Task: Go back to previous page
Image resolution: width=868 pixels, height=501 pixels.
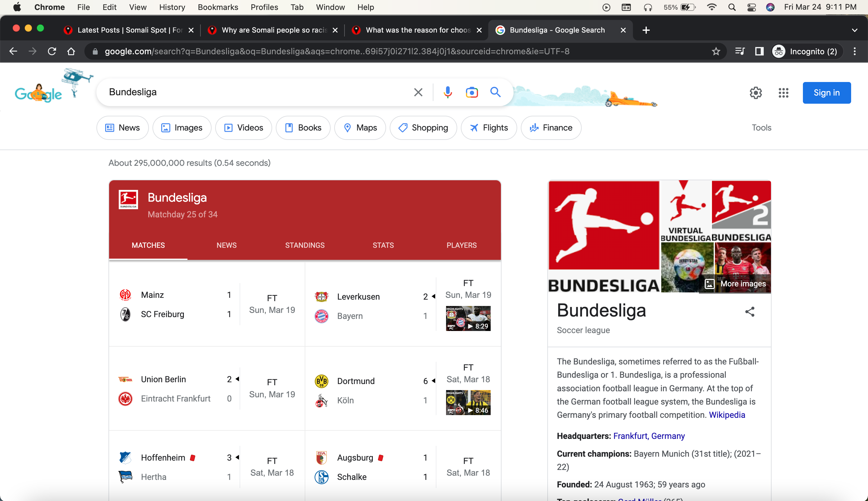Action: tap(13, 51)
